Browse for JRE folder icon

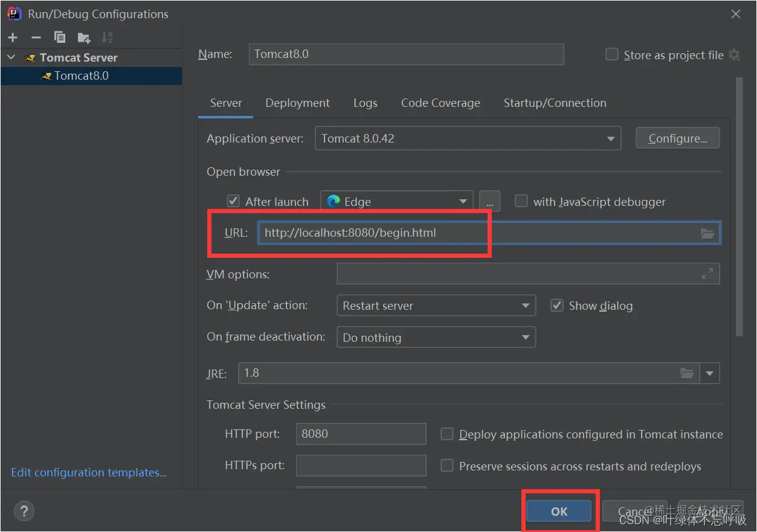click(x=687, y=373)
